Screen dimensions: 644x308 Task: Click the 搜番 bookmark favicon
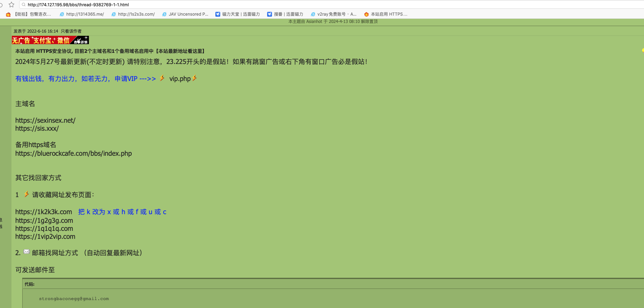270,14
